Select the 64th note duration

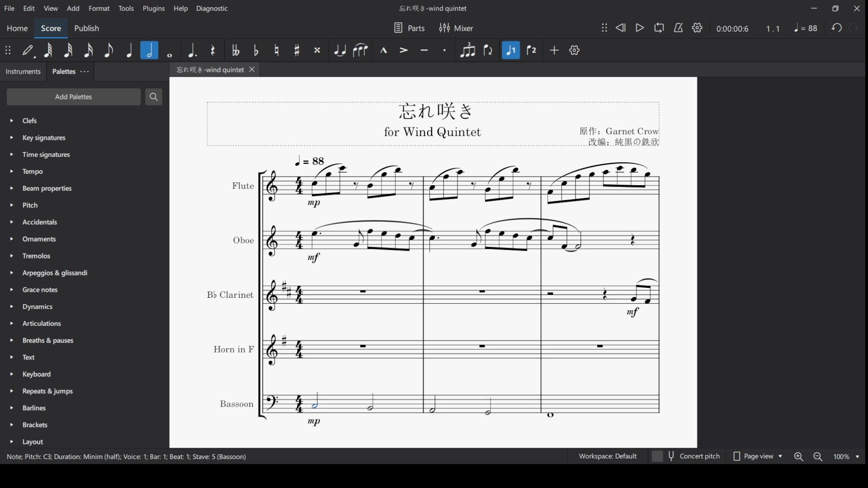tap(48, 50)
